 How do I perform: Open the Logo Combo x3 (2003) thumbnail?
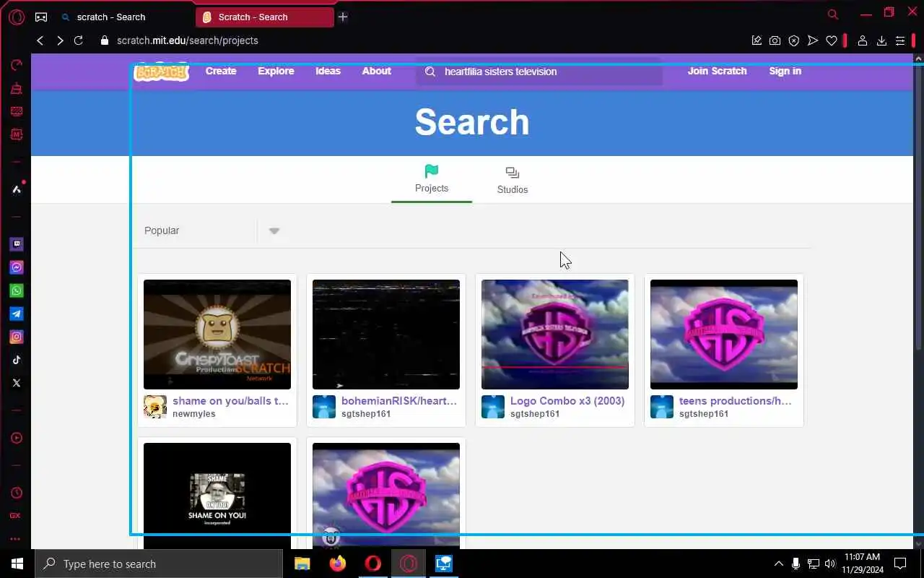pos(555,335)
